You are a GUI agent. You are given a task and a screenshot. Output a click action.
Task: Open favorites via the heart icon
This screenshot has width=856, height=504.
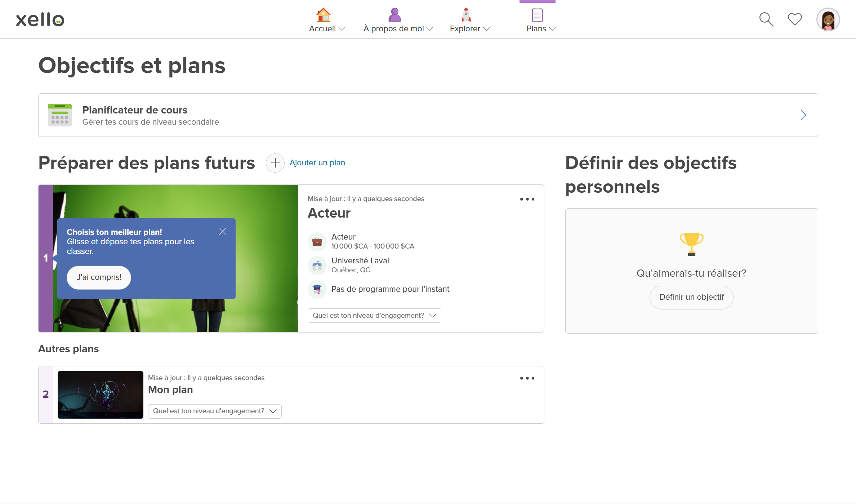795,19
